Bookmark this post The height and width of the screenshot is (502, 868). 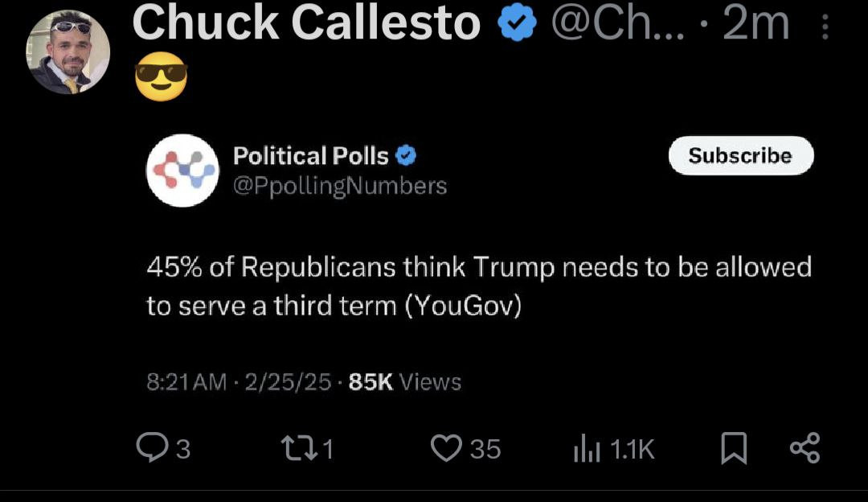[733, 448]
